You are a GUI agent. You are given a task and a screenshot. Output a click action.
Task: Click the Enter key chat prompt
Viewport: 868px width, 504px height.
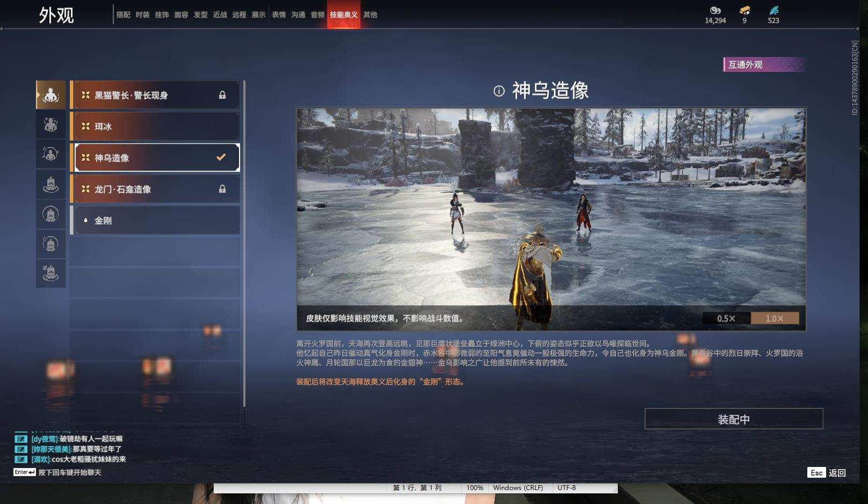click(x=57, y=472)
